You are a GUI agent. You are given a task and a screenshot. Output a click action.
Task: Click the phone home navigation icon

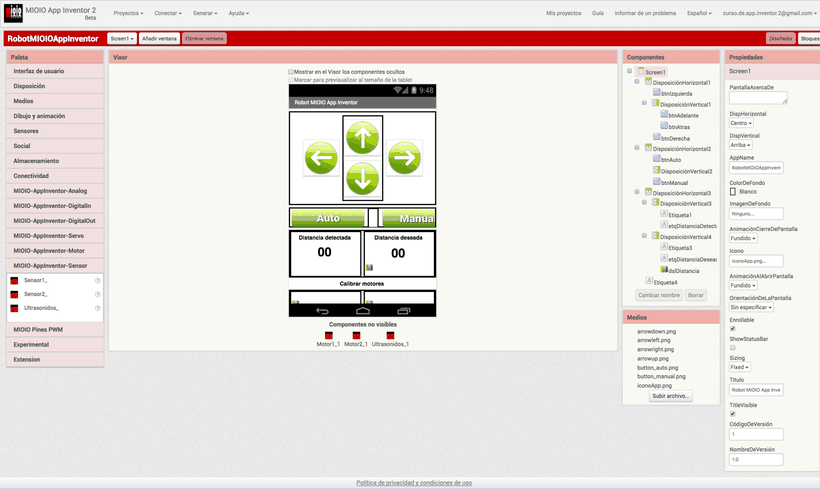coord(363,311)
